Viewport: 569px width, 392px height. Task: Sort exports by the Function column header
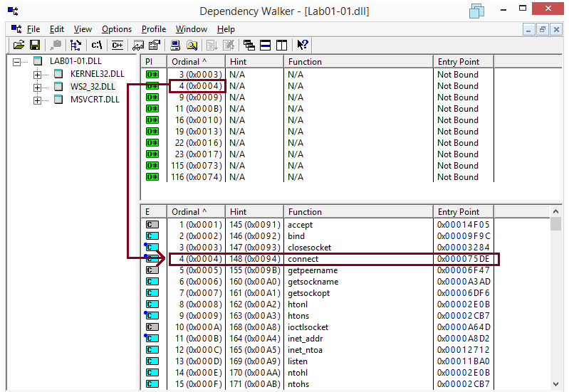(358, 211)
